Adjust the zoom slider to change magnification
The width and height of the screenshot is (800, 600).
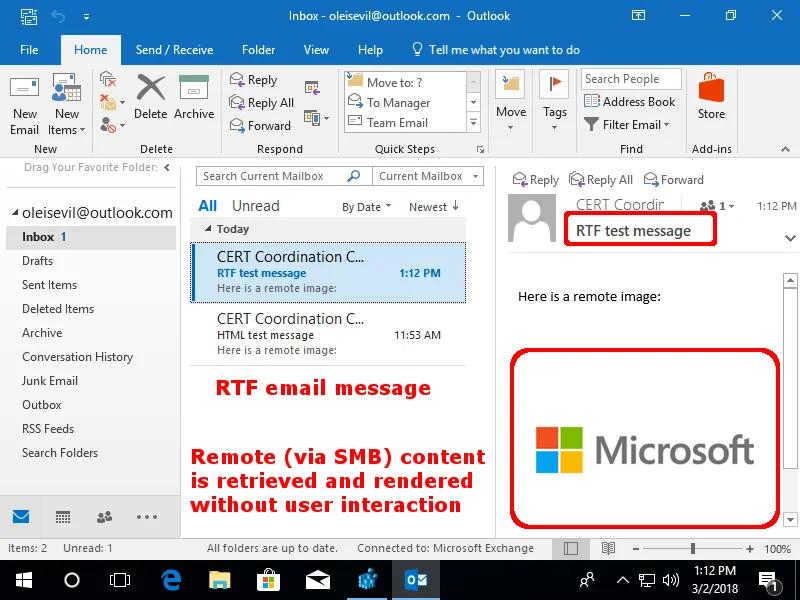coord(692,548)
